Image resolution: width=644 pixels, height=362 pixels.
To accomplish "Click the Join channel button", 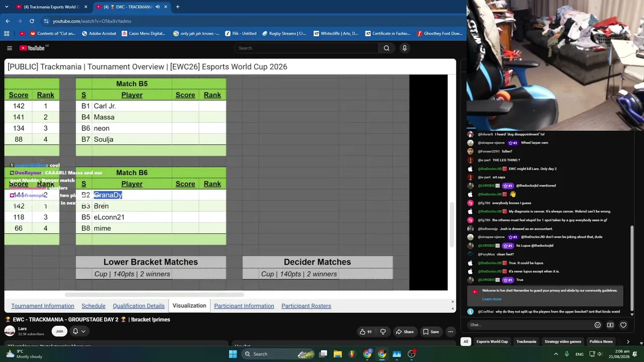I will click(59, 331).
